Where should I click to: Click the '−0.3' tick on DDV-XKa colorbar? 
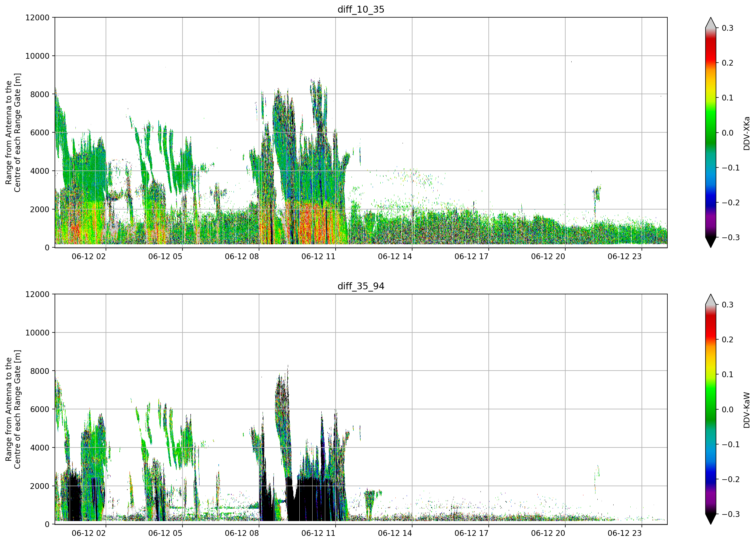(731, 237)
